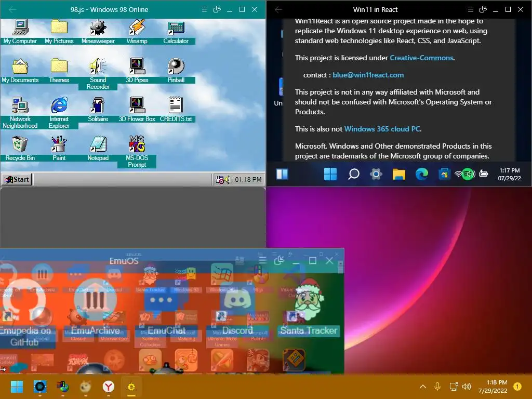The image size is (532, 399).
Task: Click microphone icon in host system tray
Action: (437, 387)
